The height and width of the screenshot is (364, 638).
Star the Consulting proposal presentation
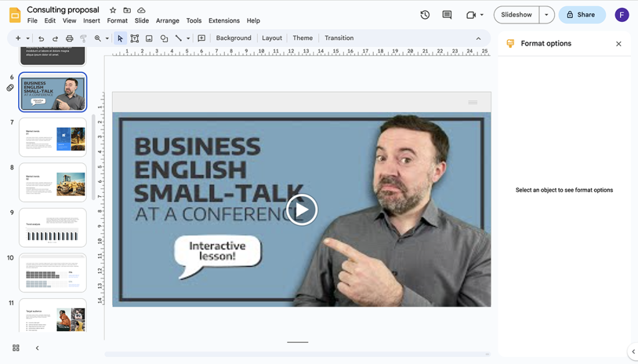[x=112, y=10]
